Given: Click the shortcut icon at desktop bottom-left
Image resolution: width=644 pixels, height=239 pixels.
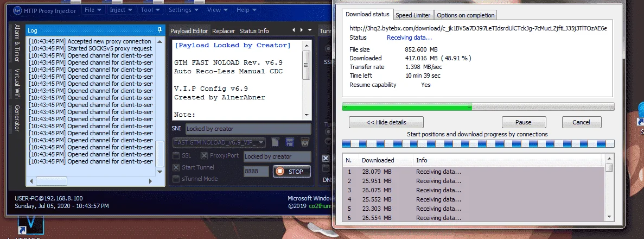Looking at the screenshot, I should (x=31, y=224).
